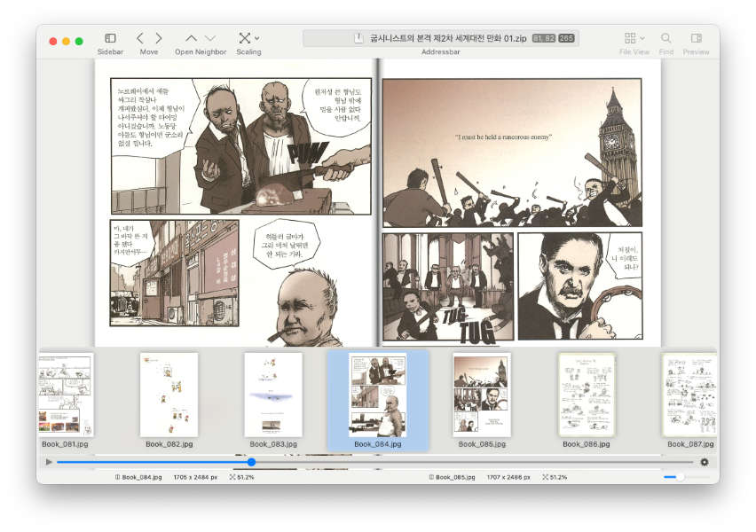This screenshot has width=756, height=532.
Task: Open thumbnail settings with the gear icon
Action: [705, 461]
